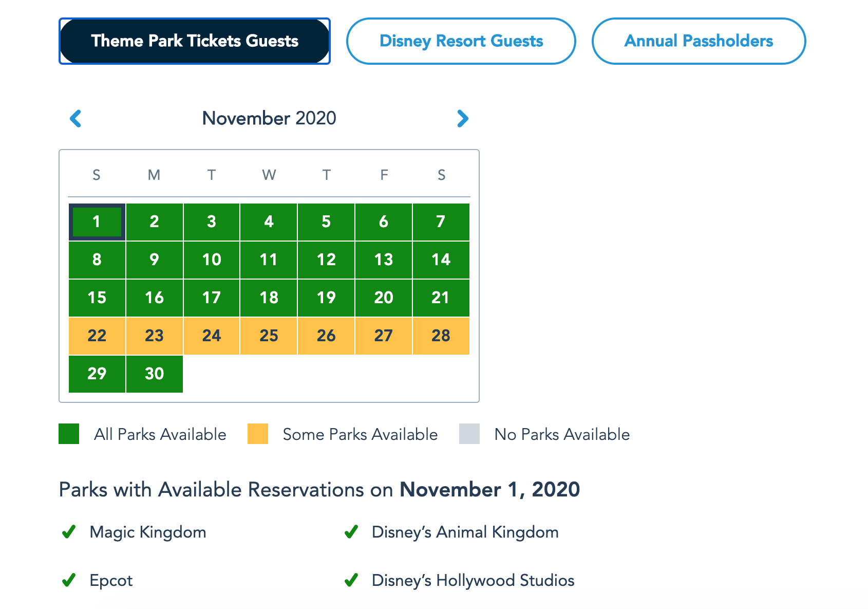Click the green All Parks Available swatch
Screen dimensions: 868x609
[69, 434]
